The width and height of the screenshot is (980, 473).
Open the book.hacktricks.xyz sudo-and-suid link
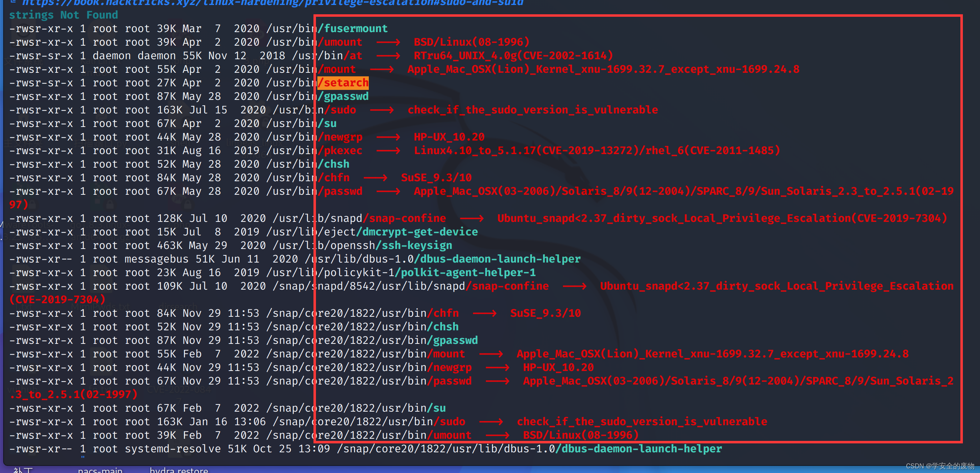click(x=272, y=3)
